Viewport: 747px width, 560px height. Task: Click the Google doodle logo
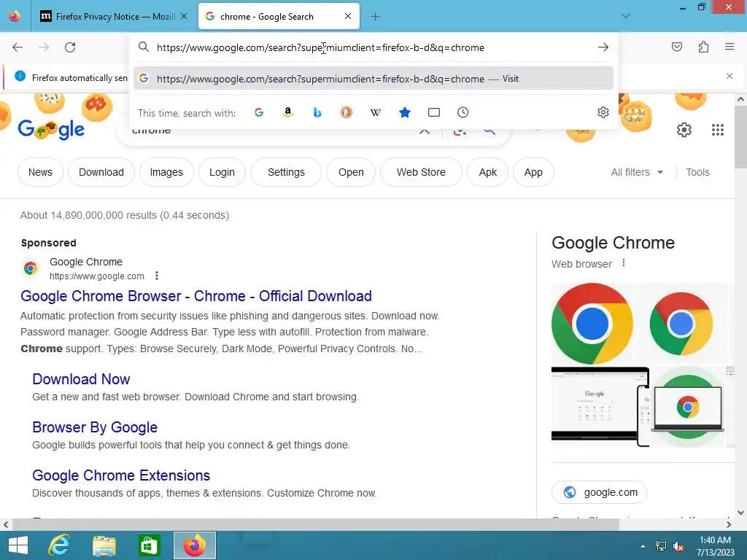pyautogui.click(x=51, y=130)
